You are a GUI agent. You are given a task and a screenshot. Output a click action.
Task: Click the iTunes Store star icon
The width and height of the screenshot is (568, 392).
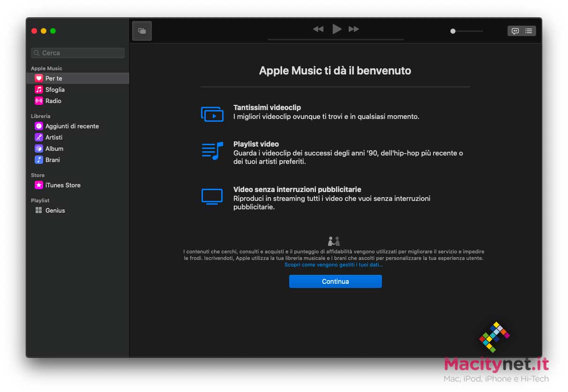pos(39,185)
